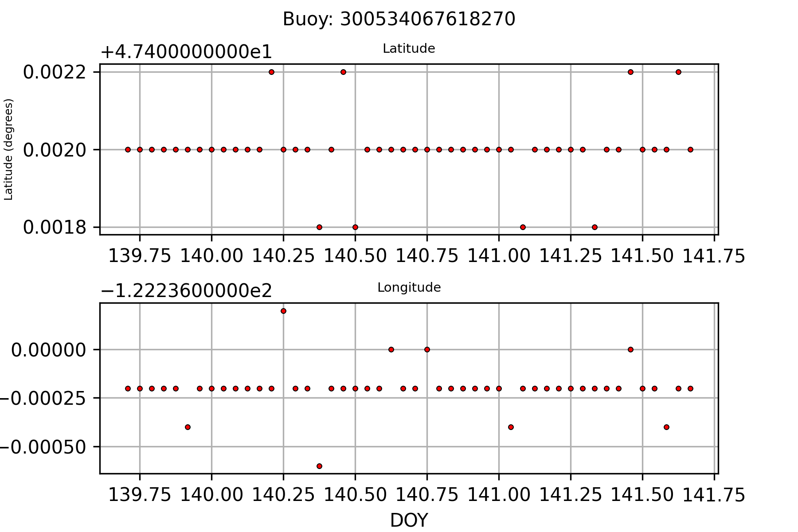The height and width of the screenshot is (532, 798).
Task: Click the "DOY" x-axis label
Action: 409,520
